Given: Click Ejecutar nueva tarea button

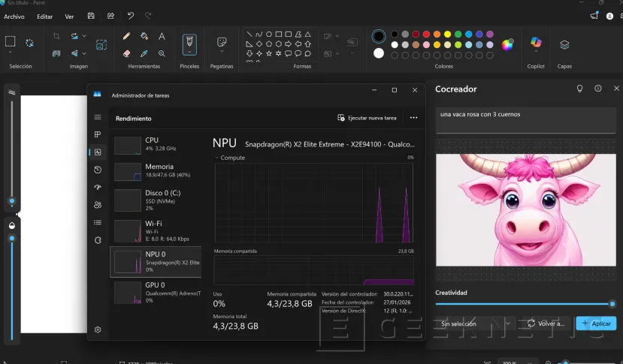Looking at the screenshot, I should (x=367, y=118).
